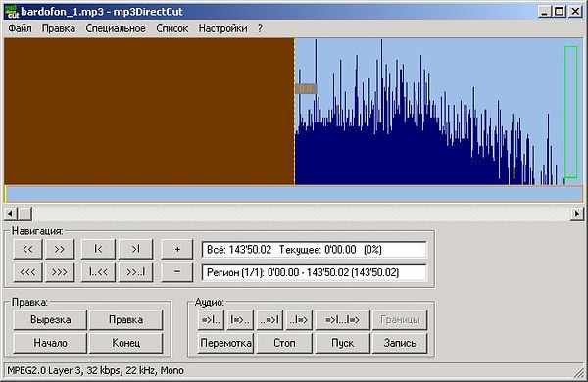The width and height of the screenshot is (588, 382).
Task: Click the fast forward >>> button
Action: coord(60,271)
